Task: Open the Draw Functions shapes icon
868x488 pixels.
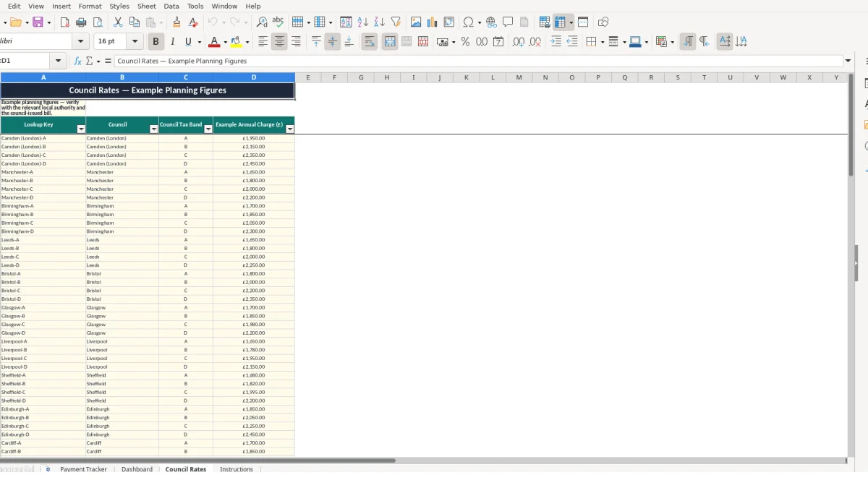Action: click(x=603, y=22)
